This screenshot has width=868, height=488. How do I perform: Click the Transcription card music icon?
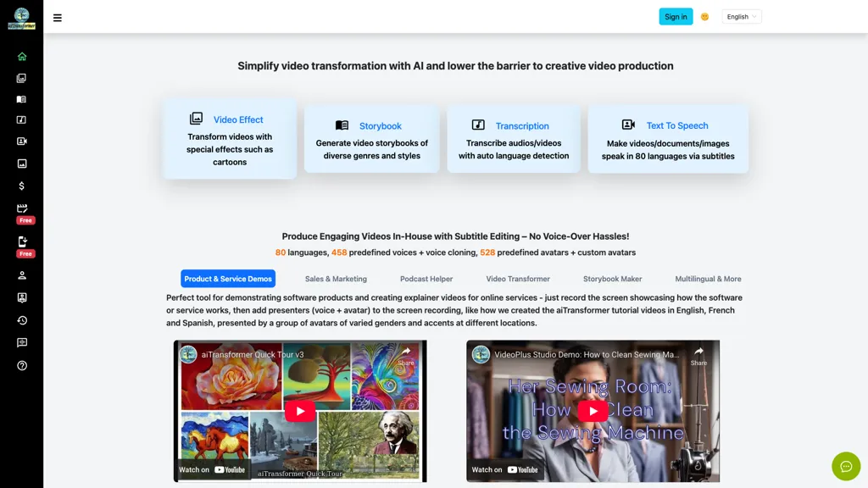478,125
